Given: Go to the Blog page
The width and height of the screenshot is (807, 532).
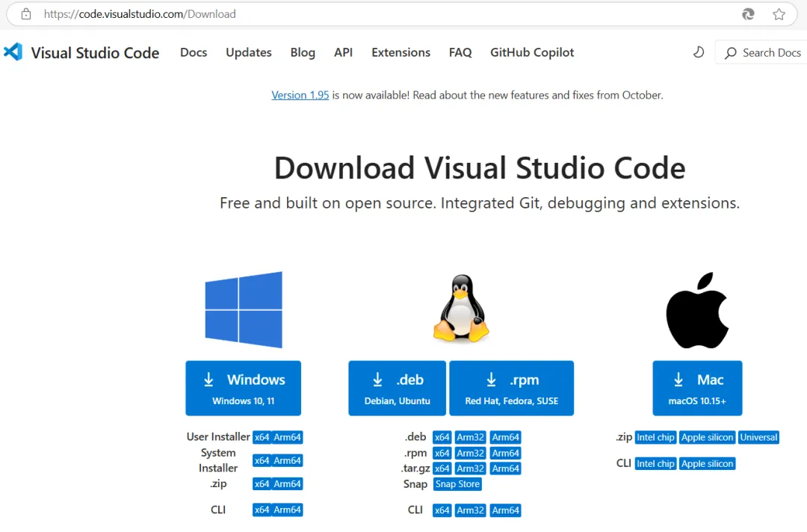Looking at the screenshot, I should coord(303,52).
